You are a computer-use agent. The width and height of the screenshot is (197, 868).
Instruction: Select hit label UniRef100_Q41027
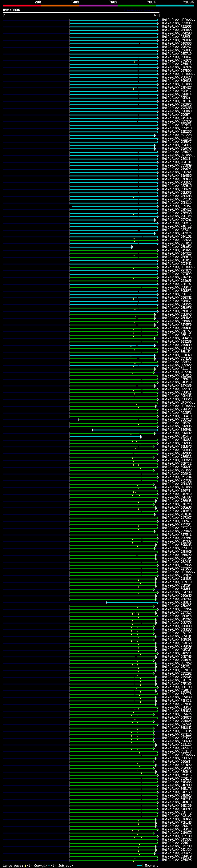(x=177, y=250)
